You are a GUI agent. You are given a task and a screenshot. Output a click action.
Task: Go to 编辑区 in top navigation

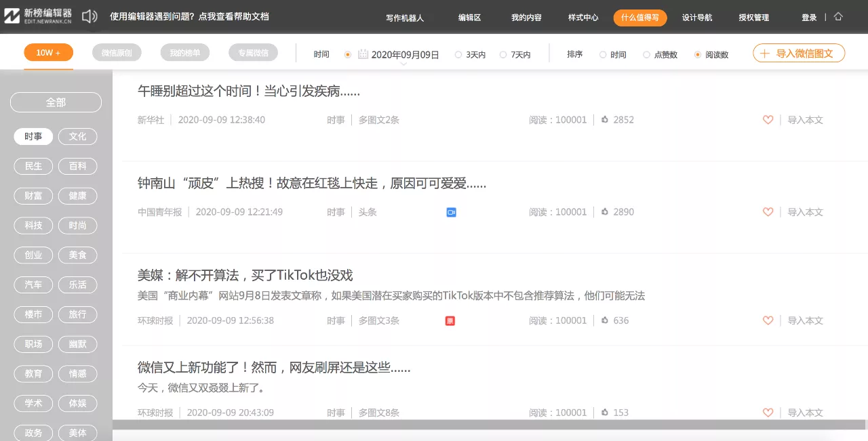coord(469,18)
